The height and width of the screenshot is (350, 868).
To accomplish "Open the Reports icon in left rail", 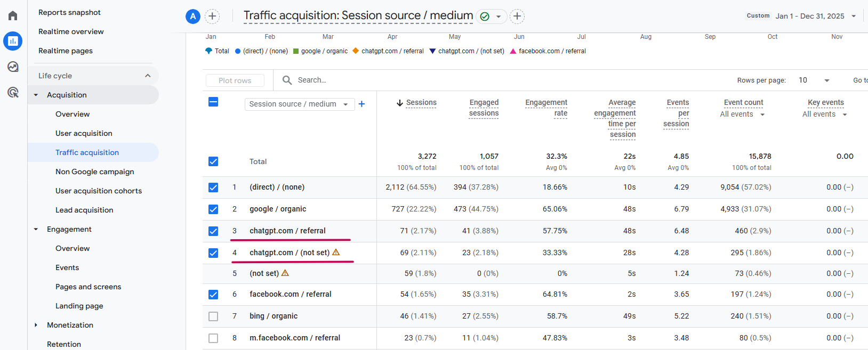I will [x=13, y=41].
